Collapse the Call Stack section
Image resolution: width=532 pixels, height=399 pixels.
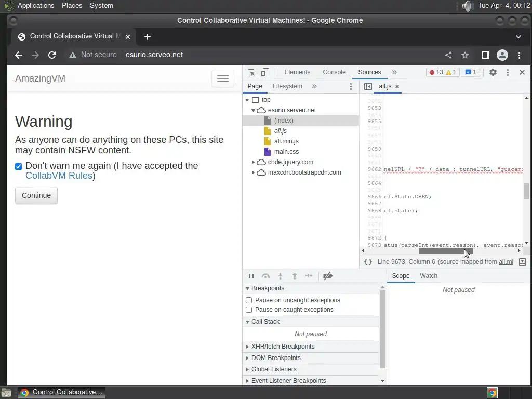tap(247, 322)
